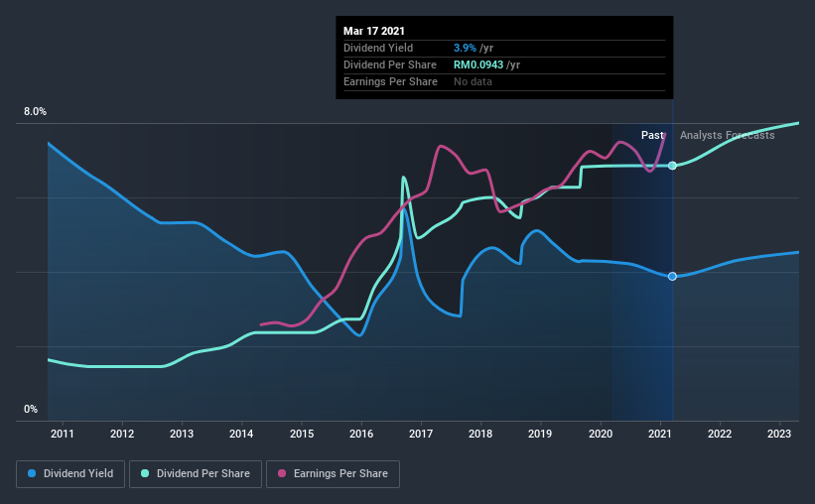Click the 8.0% y-axis label

(x=35, y=112)
